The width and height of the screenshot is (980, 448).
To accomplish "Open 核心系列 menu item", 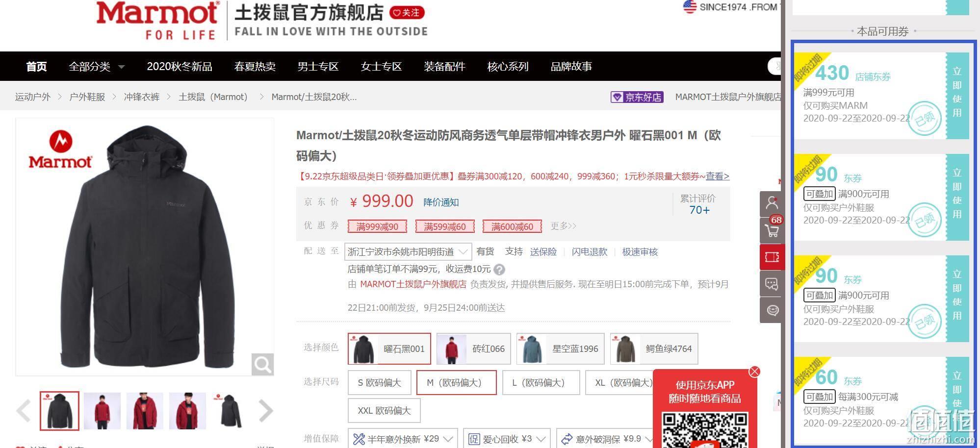I will [x=508, y=66].
